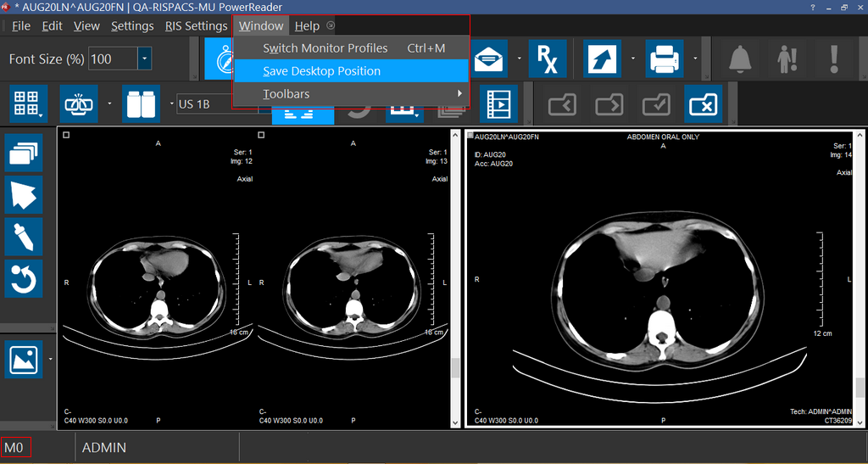Click the Rx prescription icon

click(548, 59)
